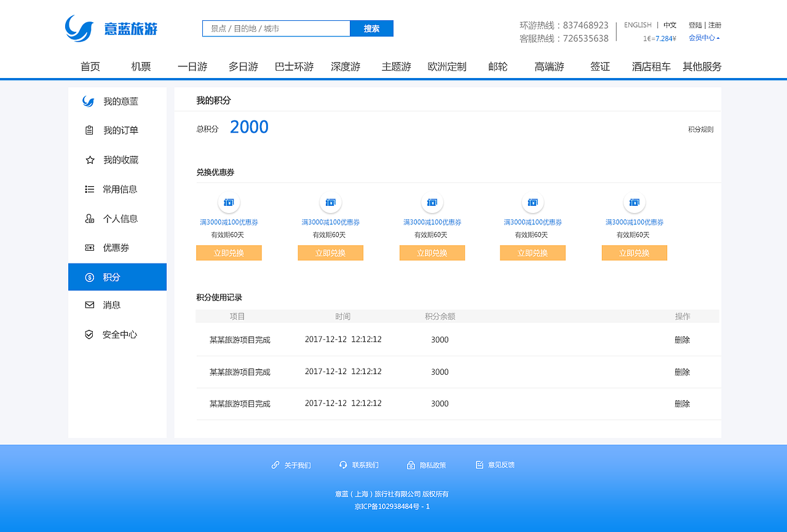787x532 pixels.
Task: Open the 首页 navigation tab
Action: [90, 67]
